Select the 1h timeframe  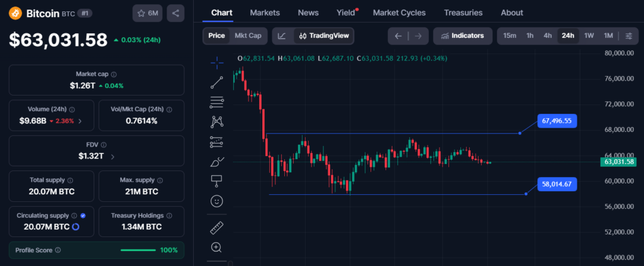(x=530, y=36)
